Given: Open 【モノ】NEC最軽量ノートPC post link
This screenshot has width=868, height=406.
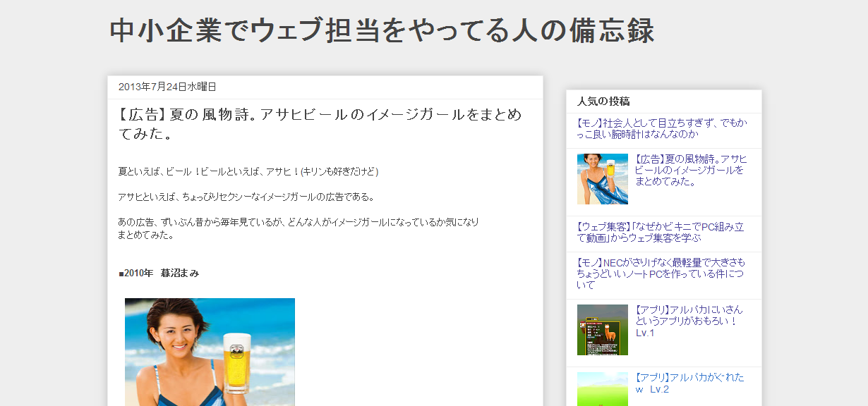Looking at the screenshot, I should click(x=661, y=273).
